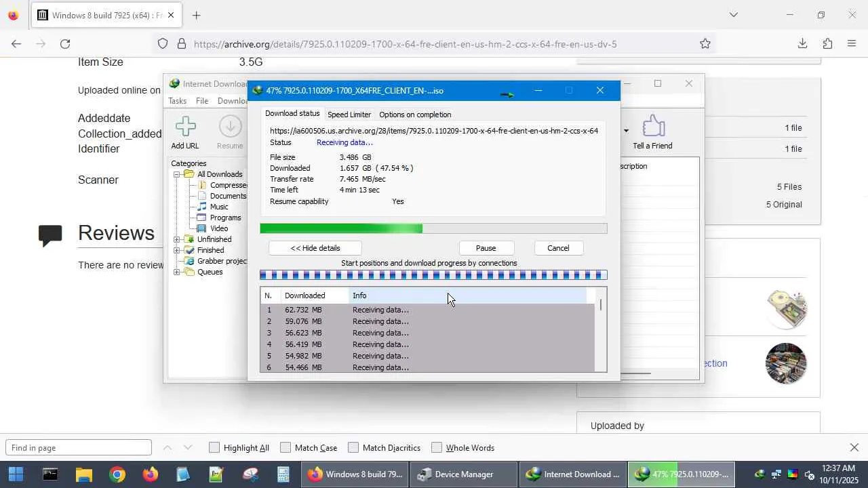Click the Resume download arrow icon
Image resolution: width=868 pixels, height=488 pixels.
(230, 127)
